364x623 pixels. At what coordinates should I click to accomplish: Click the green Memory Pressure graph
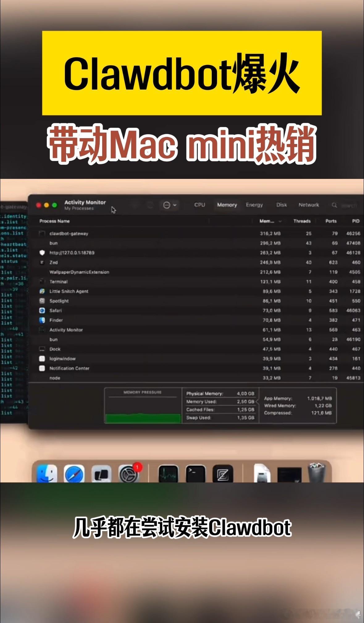click(x=143, y=418)
